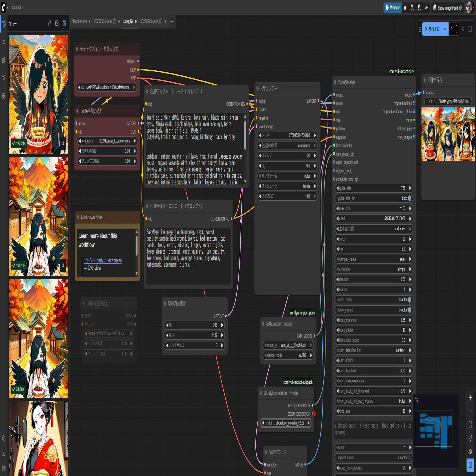The height and width of the screenshot is (476, 476).
Task: Click the bbox_threshold 0.65 field
Action: [373, 320]
